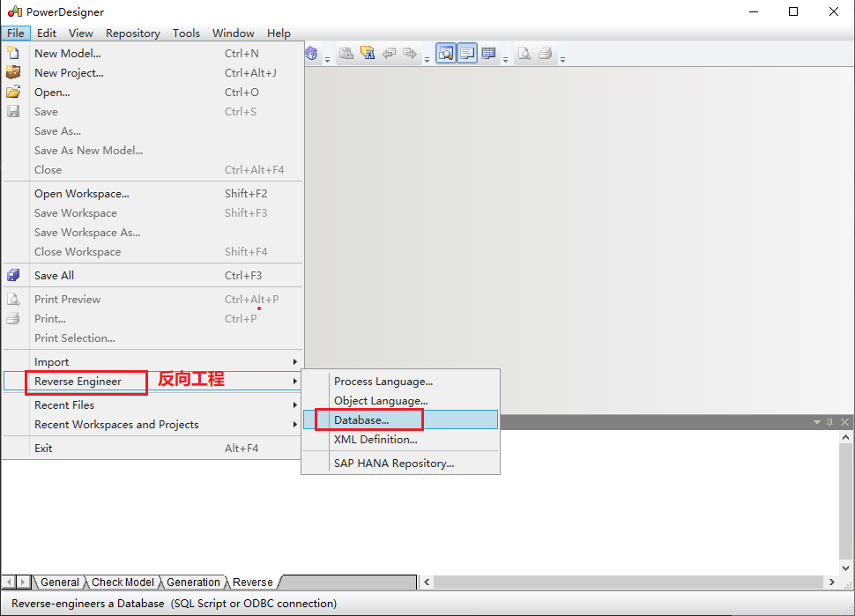Expand the Import submenu arrow
The width and height of the screenshot is (855, 616).
pyautogui.click(x=294, y=361)
